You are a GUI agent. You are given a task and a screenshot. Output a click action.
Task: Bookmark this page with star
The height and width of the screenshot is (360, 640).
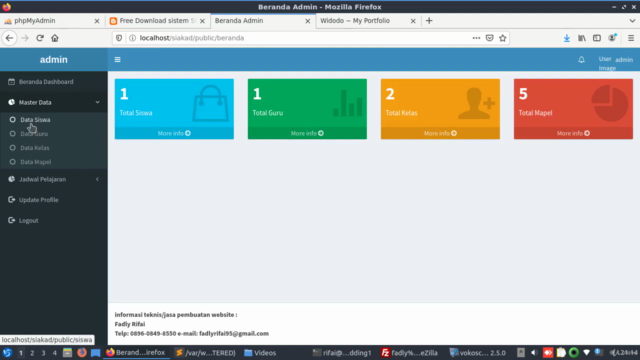[x=502, y=38]
